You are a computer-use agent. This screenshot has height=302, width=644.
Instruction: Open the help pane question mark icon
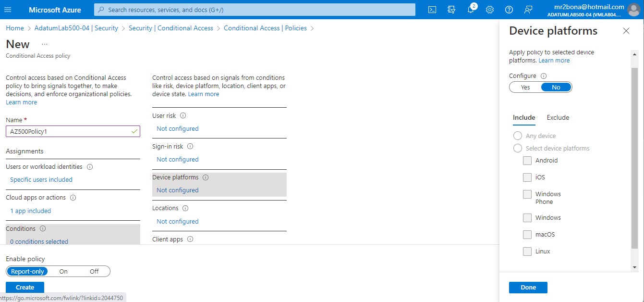click(509, 9)
